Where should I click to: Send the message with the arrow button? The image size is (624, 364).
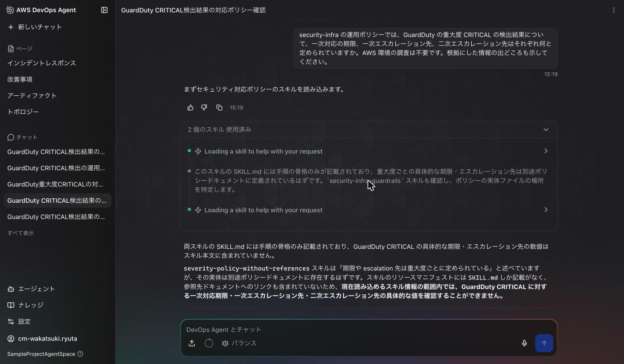[x=544, y=343]
